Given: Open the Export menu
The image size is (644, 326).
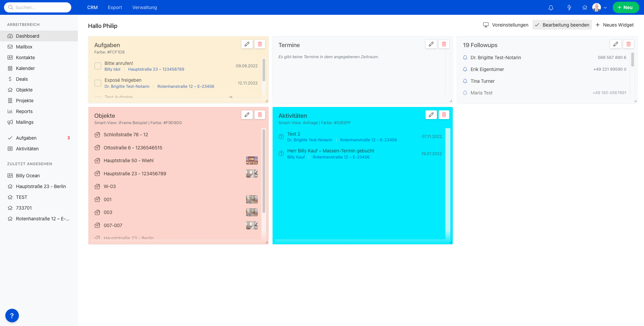Looking at the screenshot, I should (115, 7).
